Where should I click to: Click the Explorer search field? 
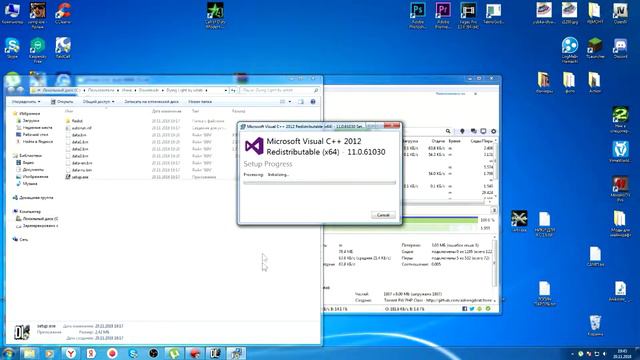(x=279, y=90)
